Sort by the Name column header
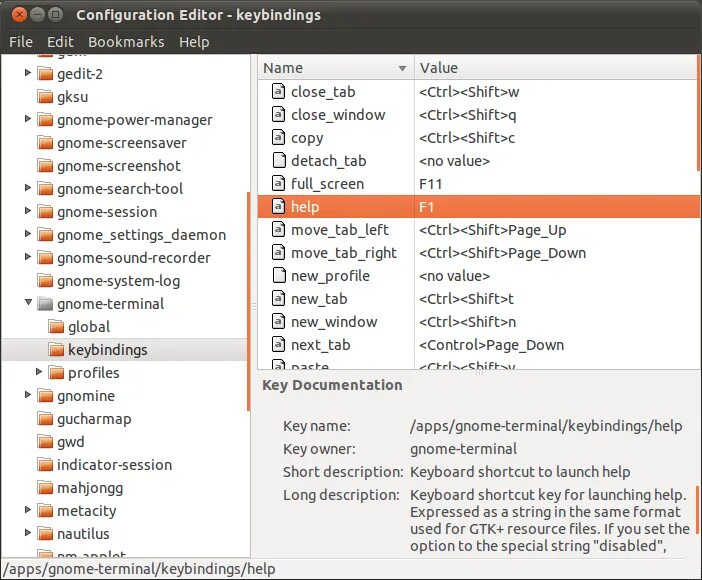The width and height of the screenshot is (702, 580). tap(336, 68)
